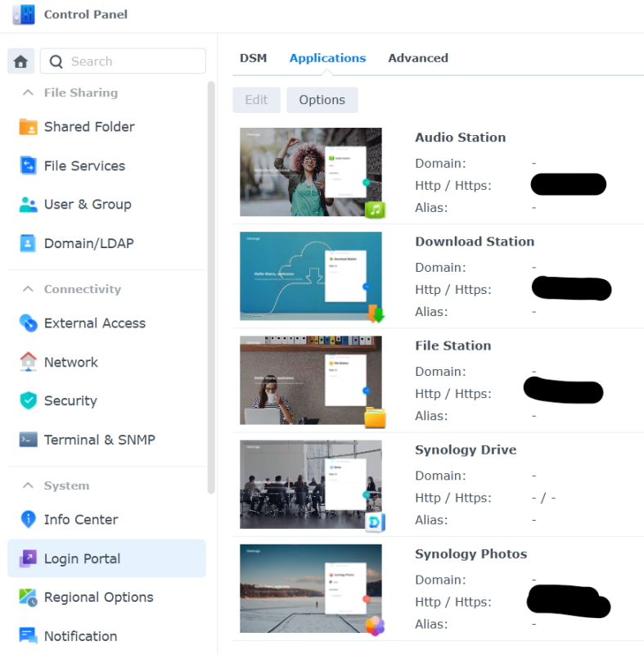Click Synology Drive Http / Https label
Image resolution: width=644 pixels, height=655 pixels.
click(453, 498)
